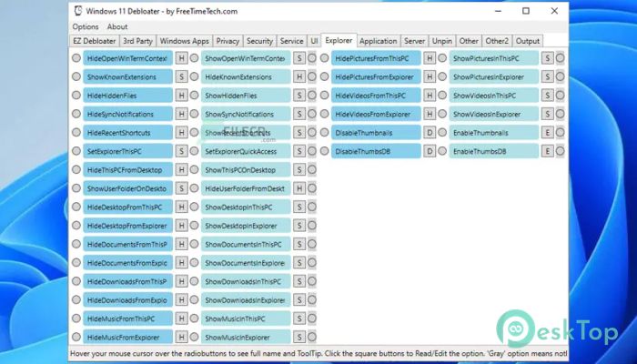Click S button next to ShowKnownExtensions
Viewport: 637px width, 364px height.
click(x=181, y=76)
